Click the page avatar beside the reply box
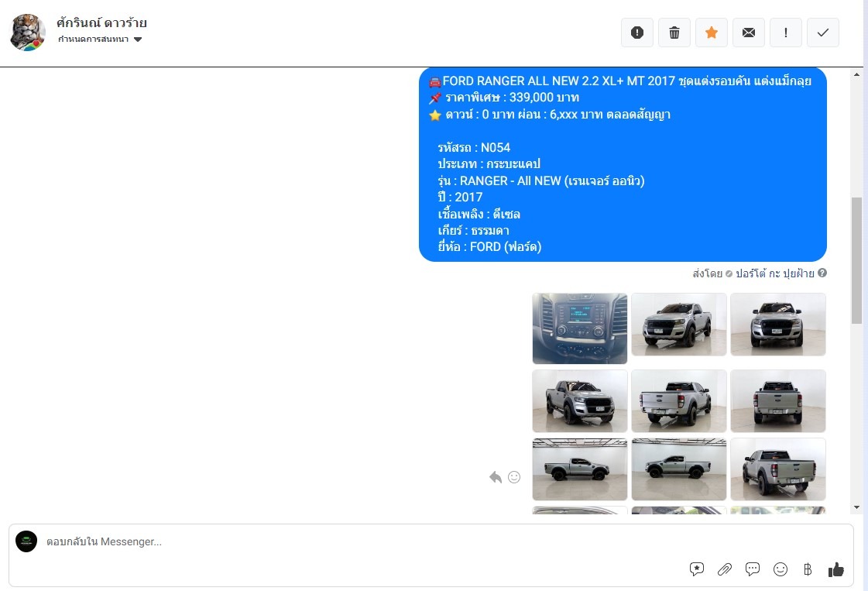Image resolution: width=868 pixels, height=591 pixels. (26, 541)
